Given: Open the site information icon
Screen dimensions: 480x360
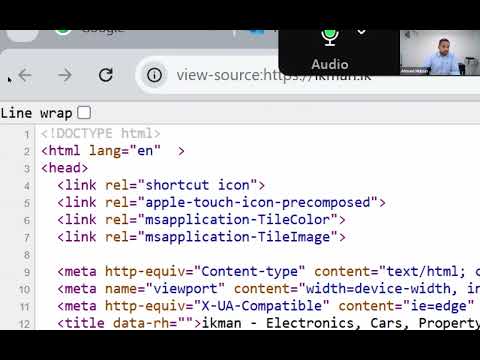Looking at the screenshot, I should point(154,75).
